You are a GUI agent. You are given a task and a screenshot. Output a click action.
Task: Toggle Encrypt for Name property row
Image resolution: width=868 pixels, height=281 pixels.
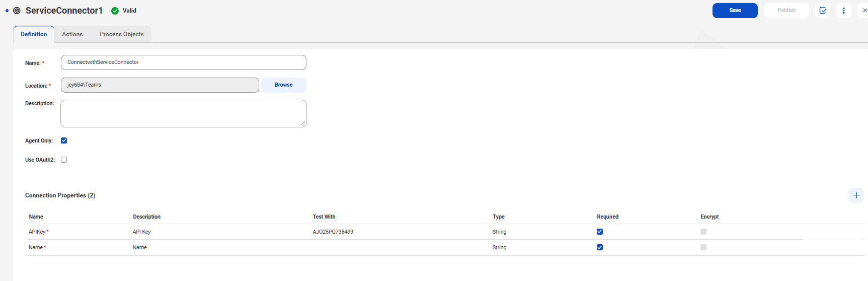703,247
